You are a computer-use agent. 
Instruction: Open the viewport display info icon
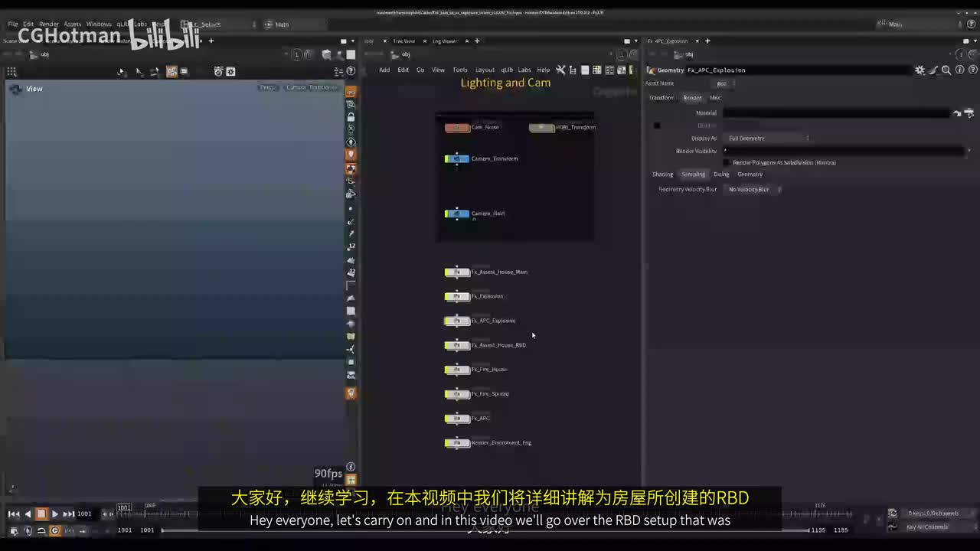pos(351,467)
